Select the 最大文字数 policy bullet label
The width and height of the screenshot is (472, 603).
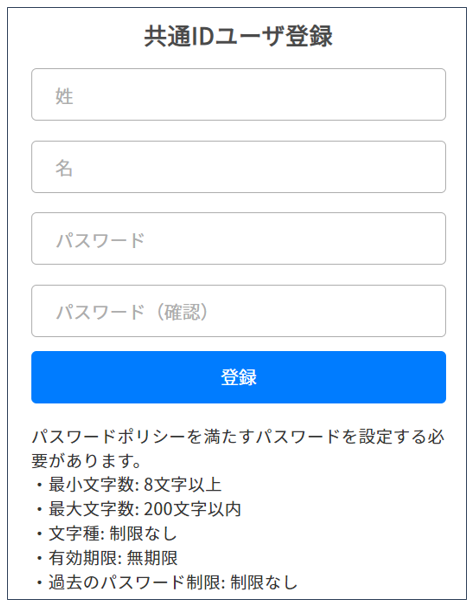point(90,509)
